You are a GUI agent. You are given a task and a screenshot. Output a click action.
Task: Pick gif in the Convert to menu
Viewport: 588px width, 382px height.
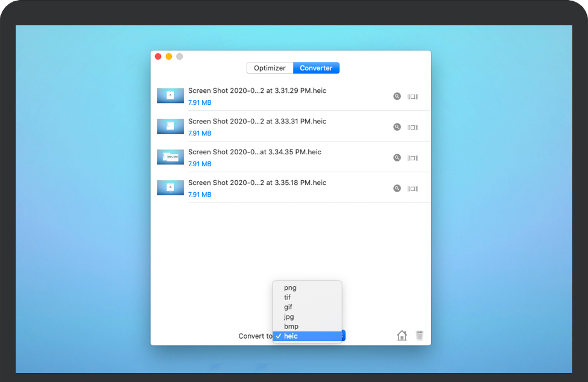288,307
